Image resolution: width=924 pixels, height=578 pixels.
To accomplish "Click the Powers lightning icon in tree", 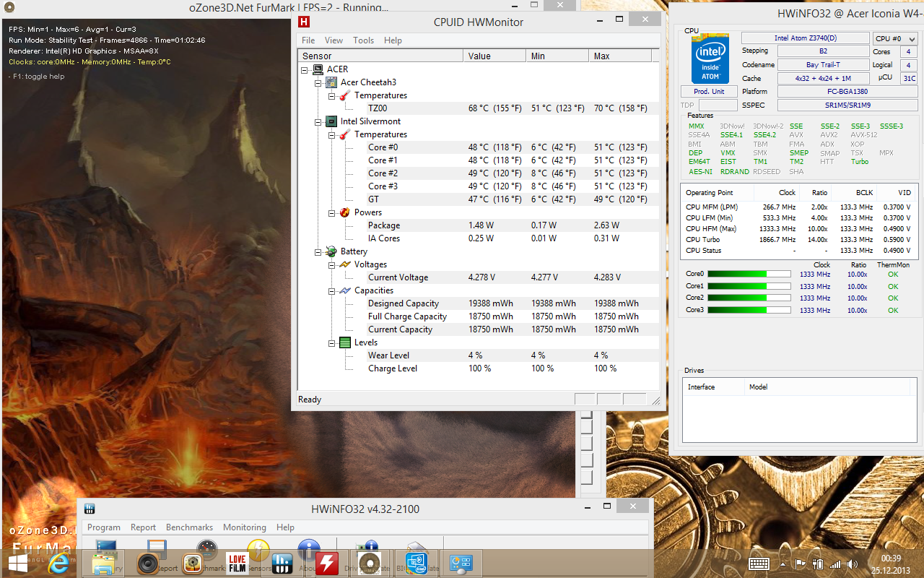I will point(345,212).
